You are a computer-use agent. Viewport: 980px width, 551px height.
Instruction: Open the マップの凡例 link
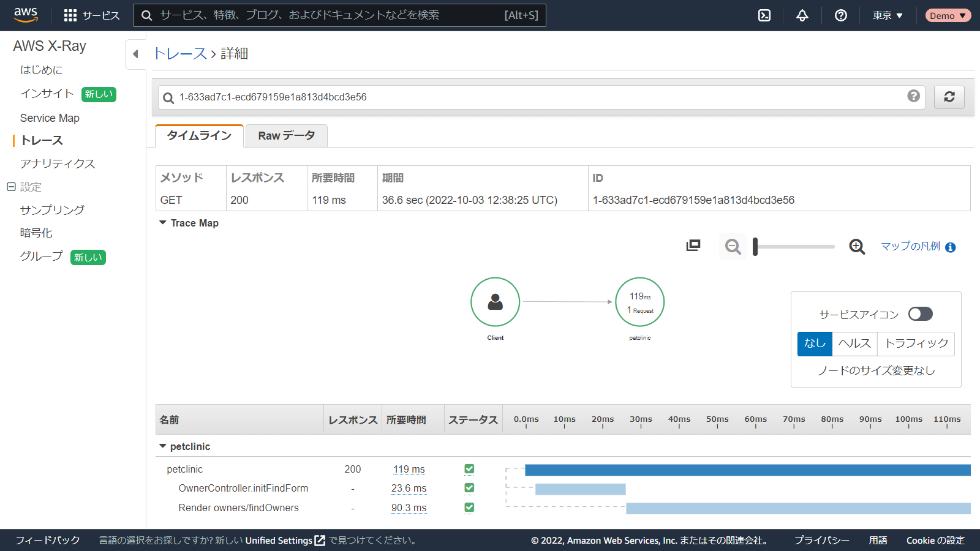pyautogui.click(x=910, y=246)
